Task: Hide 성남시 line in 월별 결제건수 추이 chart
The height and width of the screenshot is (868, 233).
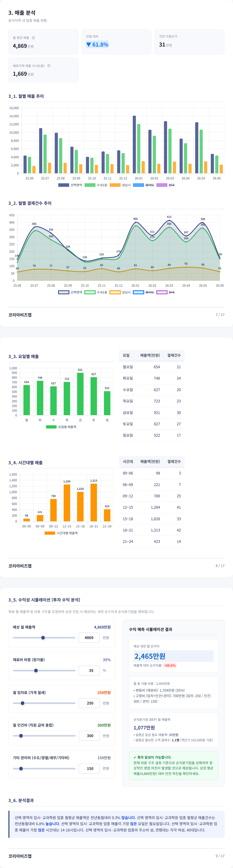Action: [120, 292]
